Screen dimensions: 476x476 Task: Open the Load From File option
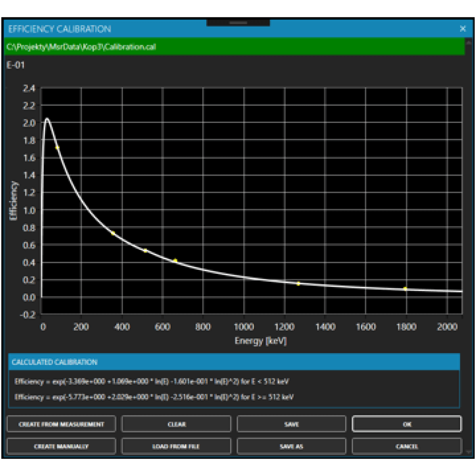(x=176, y=446)
